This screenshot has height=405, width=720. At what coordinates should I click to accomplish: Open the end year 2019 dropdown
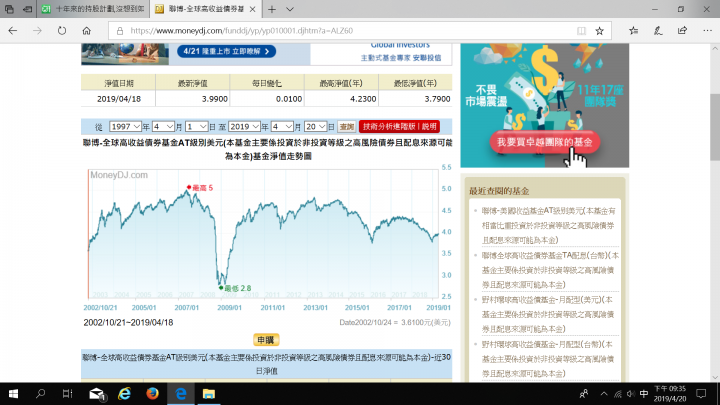click(x=244, y=126)
